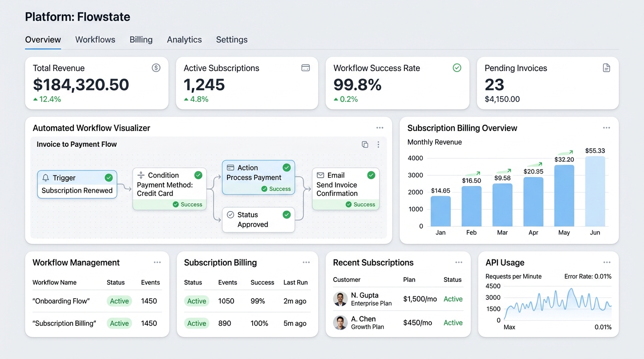Copy the Invoice to Payment Flow
This screenshot has width=644, height=359.
365,144
